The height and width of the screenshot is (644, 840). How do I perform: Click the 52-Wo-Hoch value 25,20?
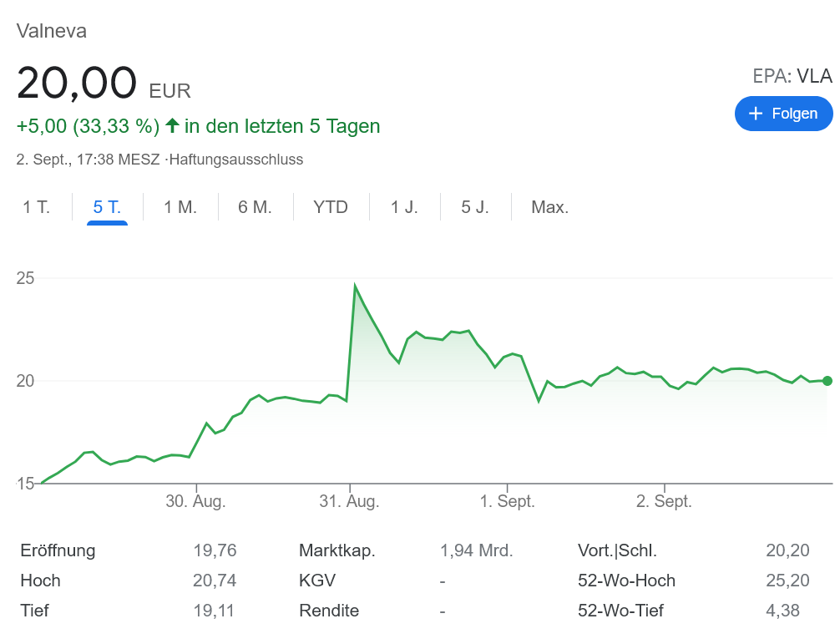[x=787, y=581]
